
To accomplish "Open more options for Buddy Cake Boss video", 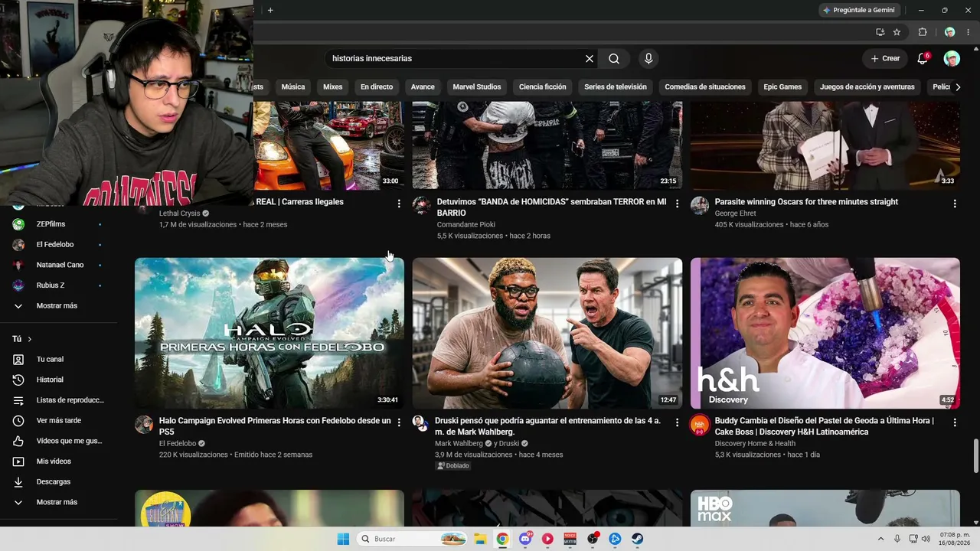I will [x=955, y=422].
